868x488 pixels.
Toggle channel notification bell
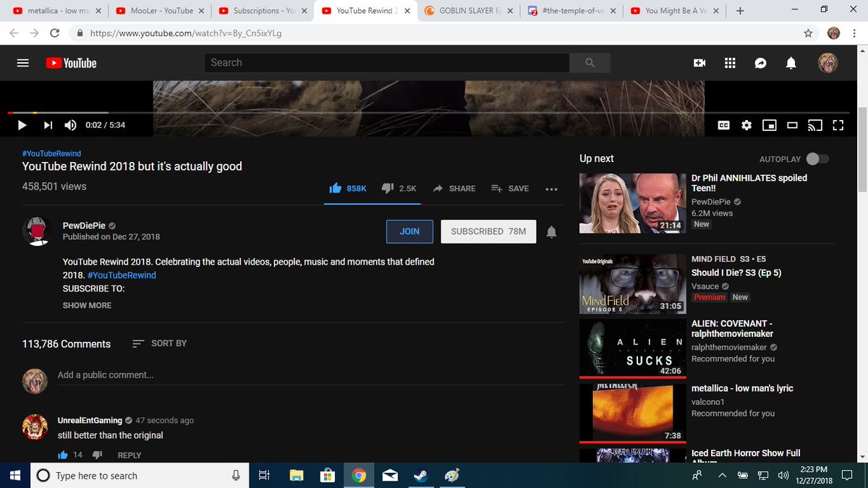pos(551,231)
